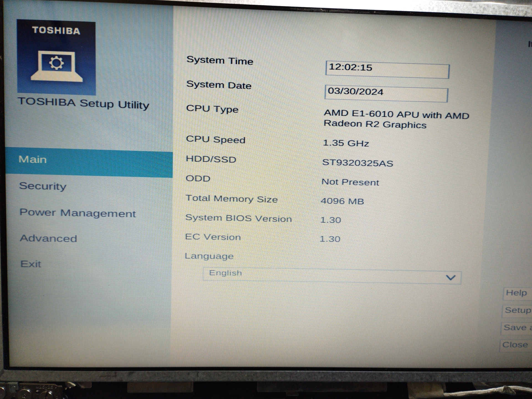532x399 pixels.
Task: Click the CPU Type value AMD E1-6010 APU
Action: pos(396,119)
